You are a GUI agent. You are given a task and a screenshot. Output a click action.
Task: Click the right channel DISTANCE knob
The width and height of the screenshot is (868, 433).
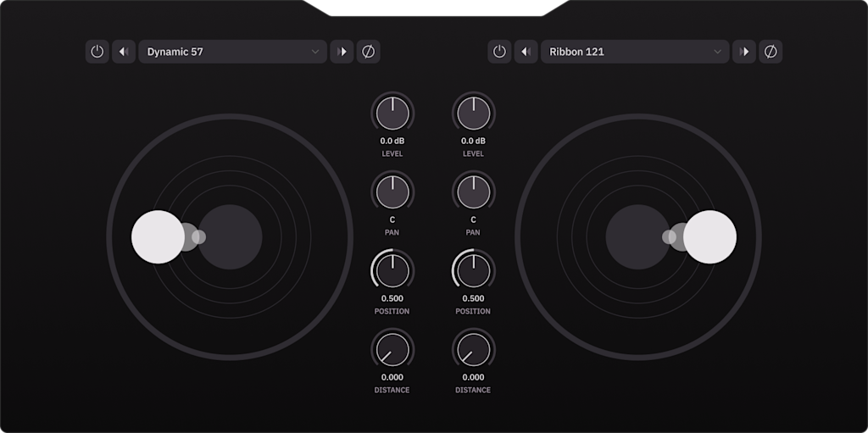[474, 350]
